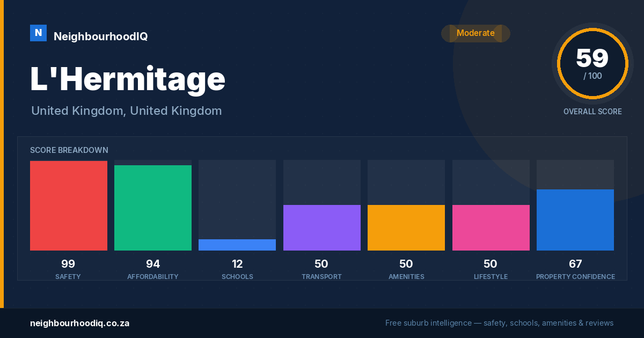This screenshot has height=338, width=644.
Task: Select the Property Confidence label
Action: (x=575, y=277)
